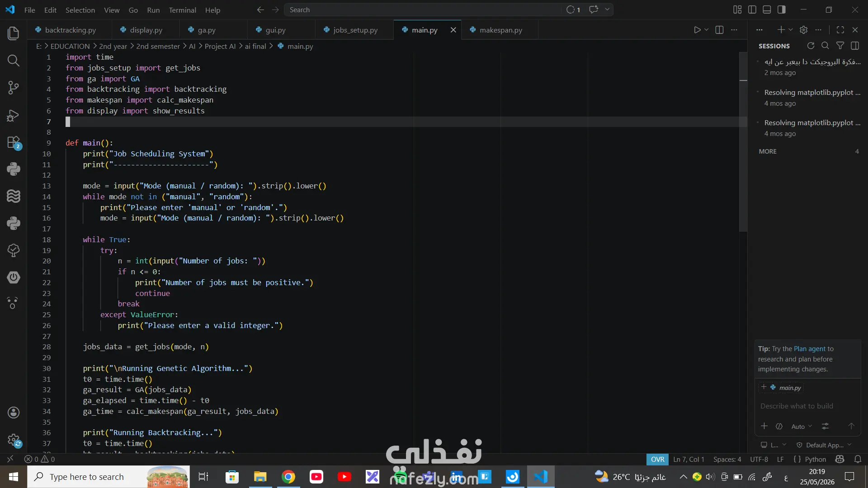This screenshot has height=488, width=868.
Task: Open the Terminal menu
Action: point(182,10)
